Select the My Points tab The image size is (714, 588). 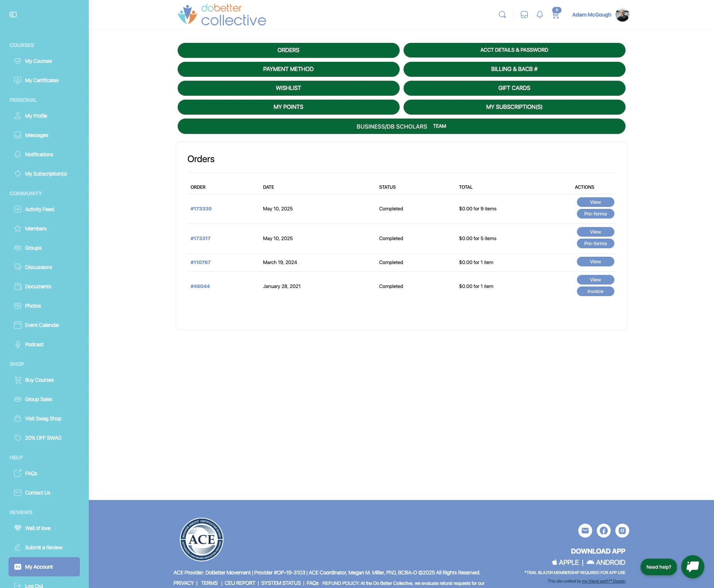click(288, 107)
